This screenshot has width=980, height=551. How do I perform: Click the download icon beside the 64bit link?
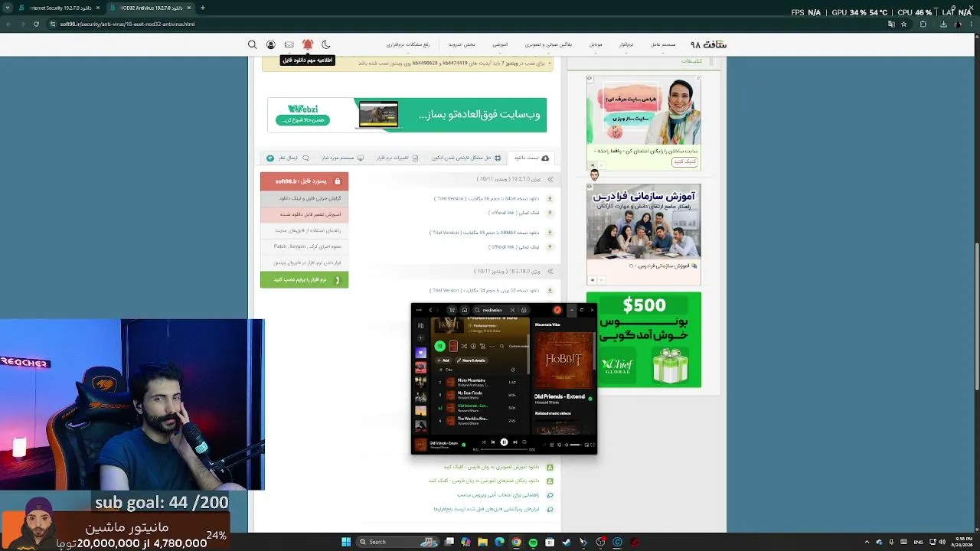click(550, 199)
